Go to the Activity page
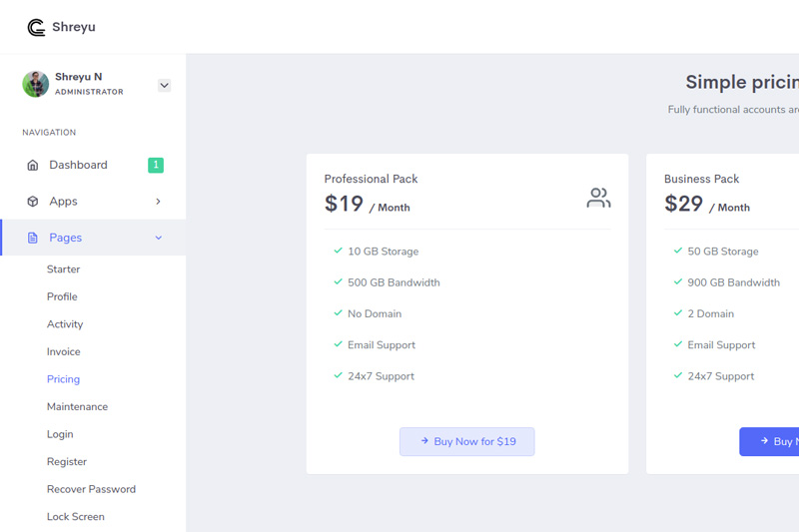The width and height of the screenshot is (799, 532). click(x=65, y=324)
